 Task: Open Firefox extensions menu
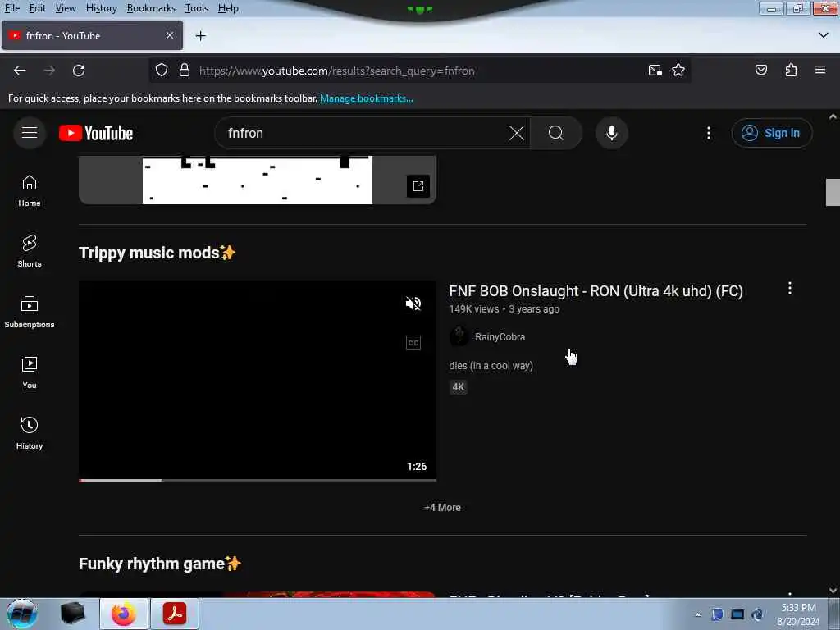(x=791, y=71)
